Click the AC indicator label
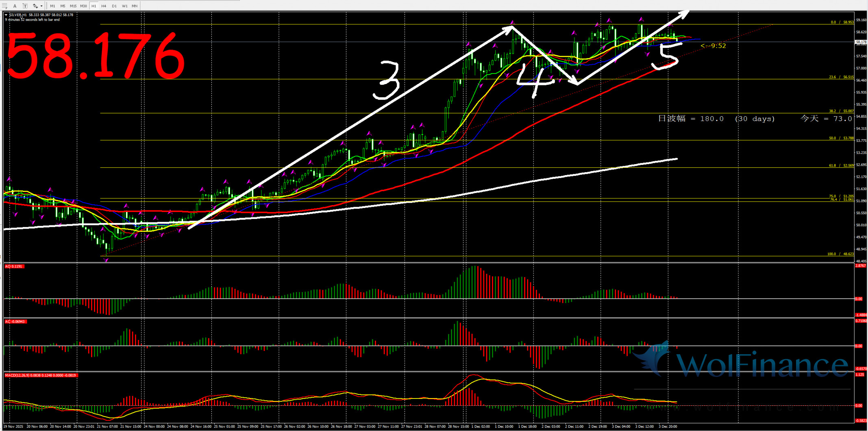The width and height of the screenshot is (868, 431). 15,322
